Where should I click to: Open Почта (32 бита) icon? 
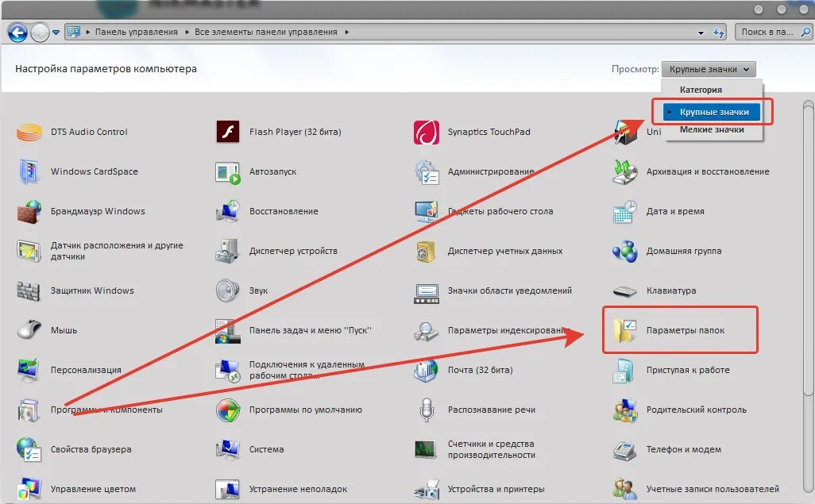click(427, 370)
